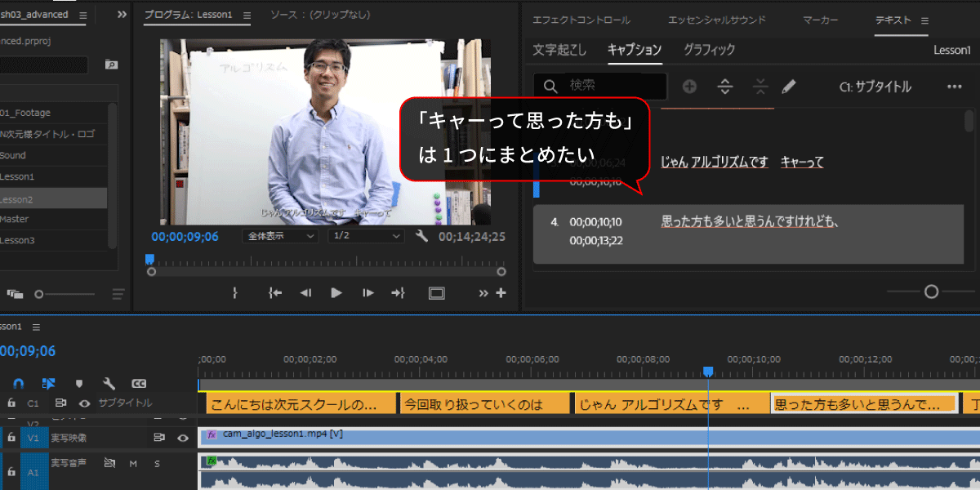This screenshot has height=490, width=980.
Task: Switch to エッセンシャルサウンド tab
Action: pos(716,20)
